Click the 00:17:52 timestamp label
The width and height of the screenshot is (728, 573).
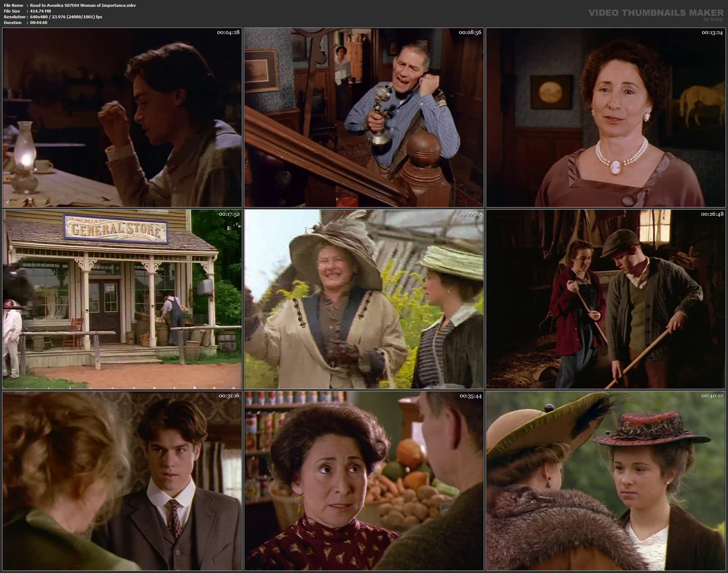point(229,214)
